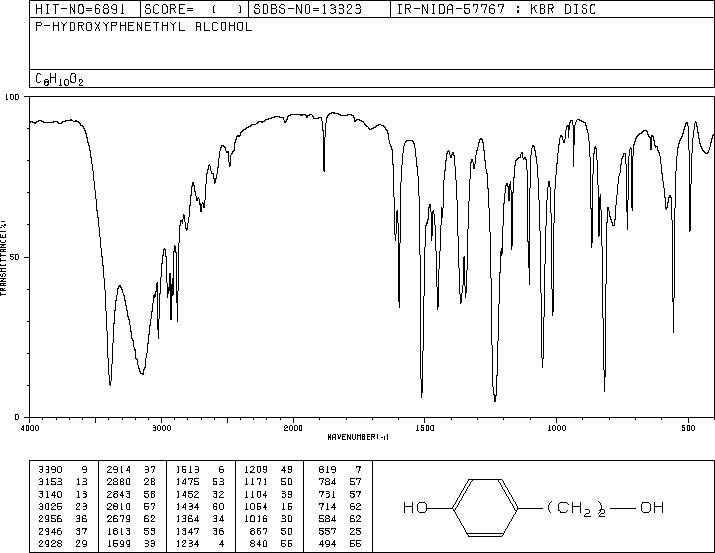Image resolution: width=715 pixels, height=553 pixels.
Task: Click the 3000 tick label on the wavenumber axis
Action: pos(161,428)
